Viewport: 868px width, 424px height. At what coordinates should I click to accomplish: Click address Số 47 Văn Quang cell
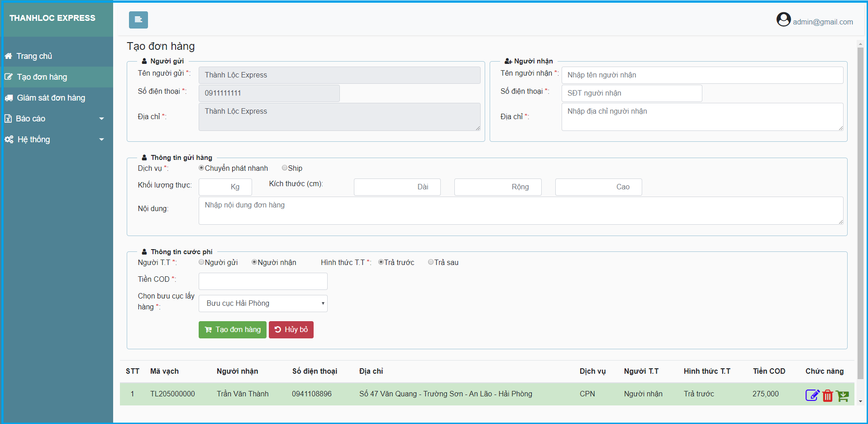pyautogui.click(x=446, y=394)
